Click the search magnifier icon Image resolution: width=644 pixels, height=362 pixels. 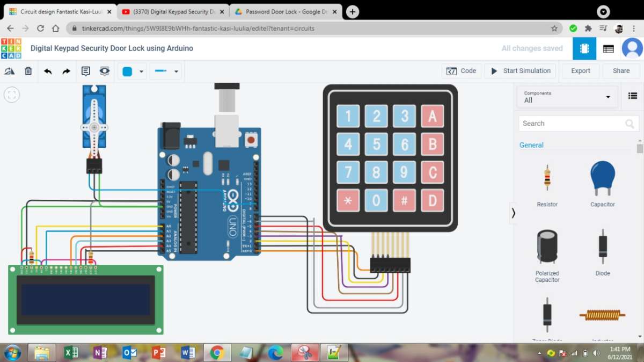coord(630,124)
